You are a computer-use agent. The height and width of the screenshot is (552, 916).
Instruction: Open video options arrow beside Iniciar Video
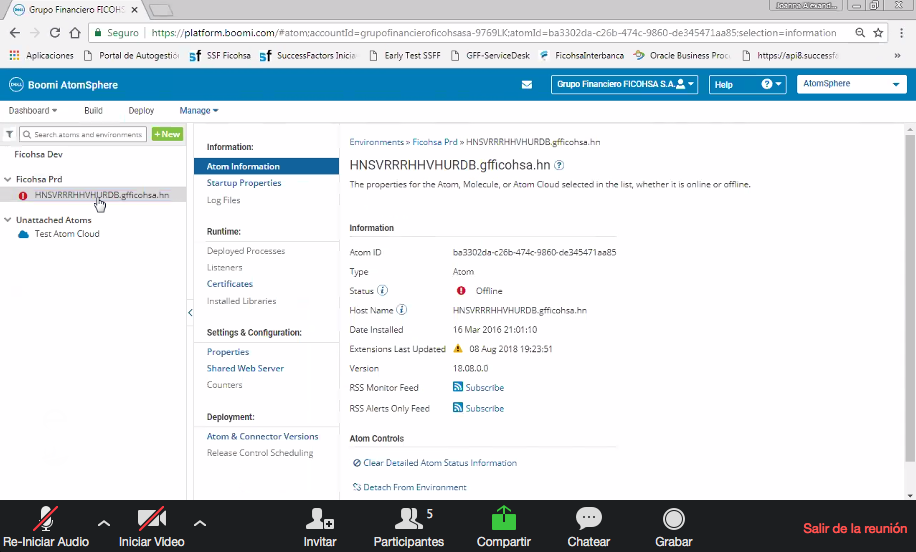tap(200, 523)
